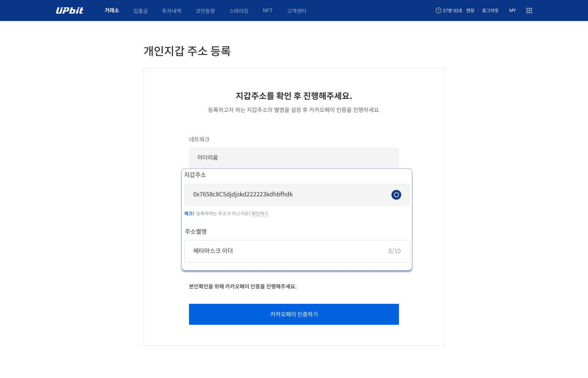Image resolution: width=588 pixels, height=378 pixels.
Task: Click the 네트워크 label
Action: tap(199, 139)
